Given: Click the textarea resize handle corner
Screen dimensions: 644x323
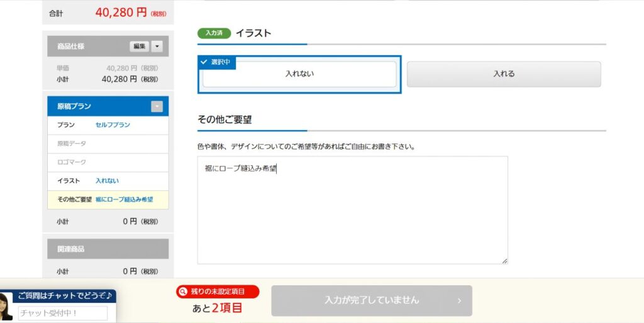Looking at the screenshot, I should tap(504, 261).
